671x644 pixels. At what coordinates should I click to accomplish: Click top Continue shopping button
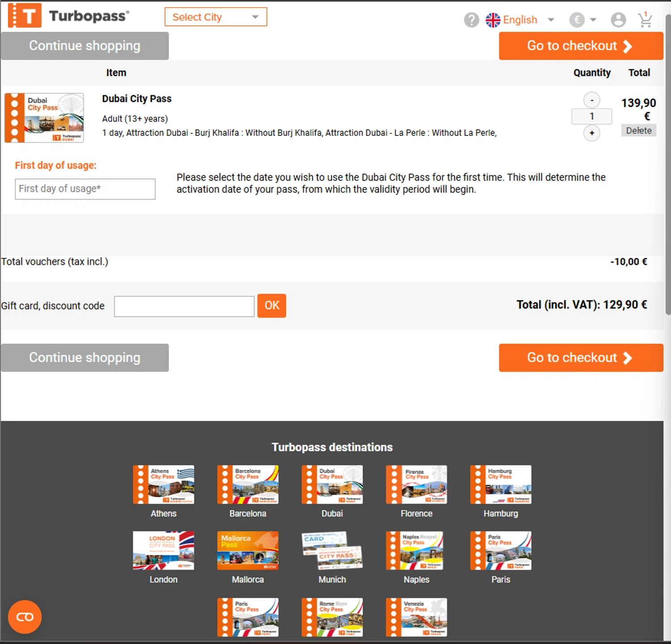(x=85, y=46)
